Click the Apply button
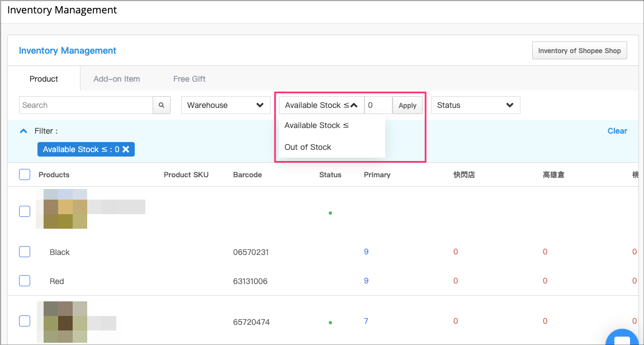This screenshot has width=644, height=345. [408, 105]
